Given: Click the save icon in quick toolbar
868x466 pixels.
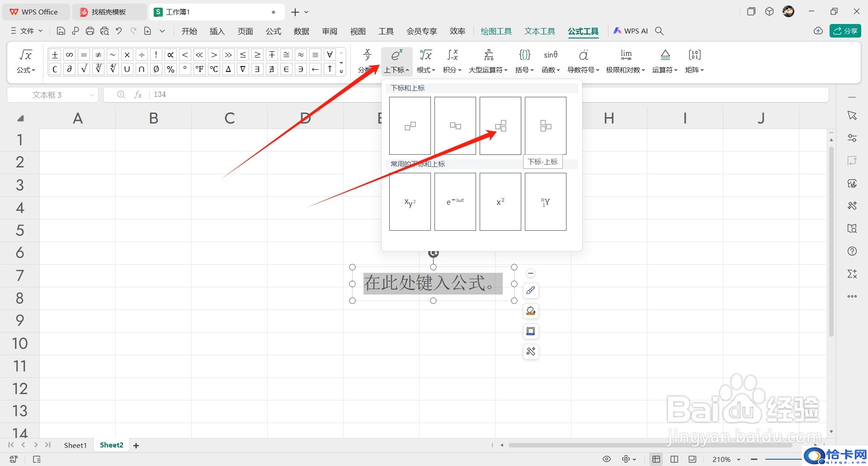Looking at the screenshot, I should click(61, 31).
